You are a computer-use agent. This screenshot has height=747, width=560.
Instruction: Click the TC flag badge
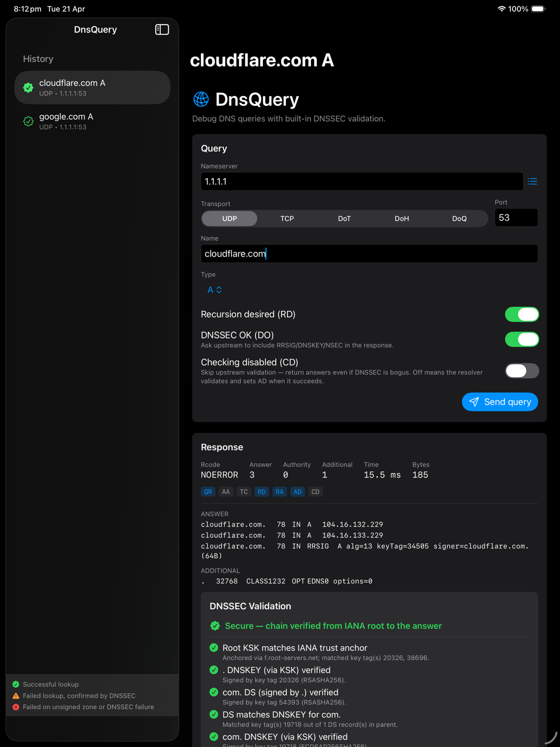pos(244,492)
